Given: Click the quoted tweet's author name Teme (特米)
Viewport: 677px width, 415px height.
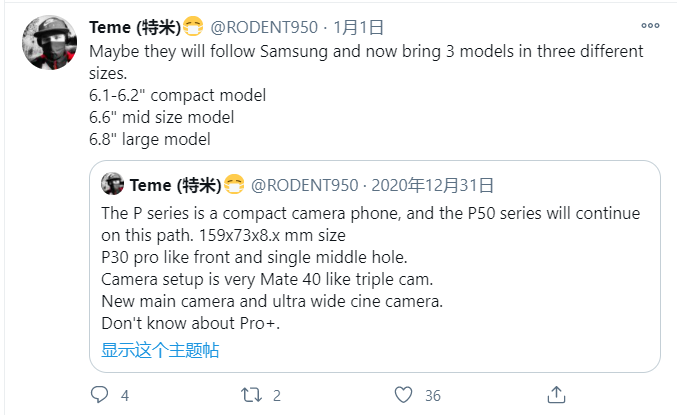Looking at the screenshot, I should [x=175, y=185].
